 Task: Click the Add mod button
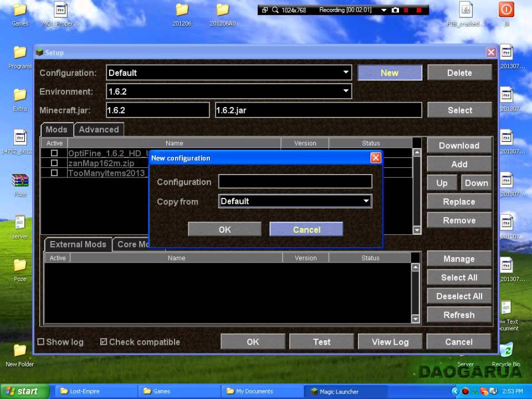pyautogui.click(x=459, y=164)
